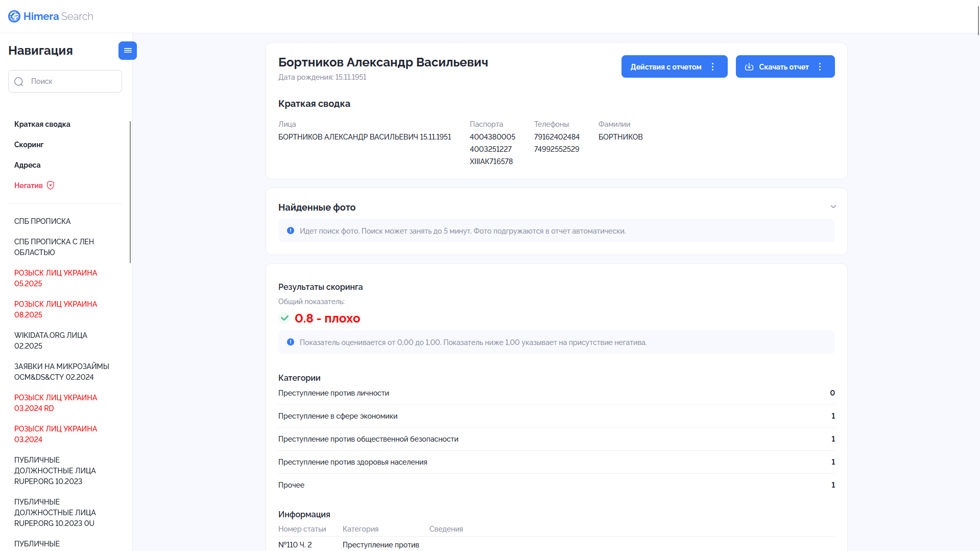Click the magnifier icon in search field

(x=19, y=82)
